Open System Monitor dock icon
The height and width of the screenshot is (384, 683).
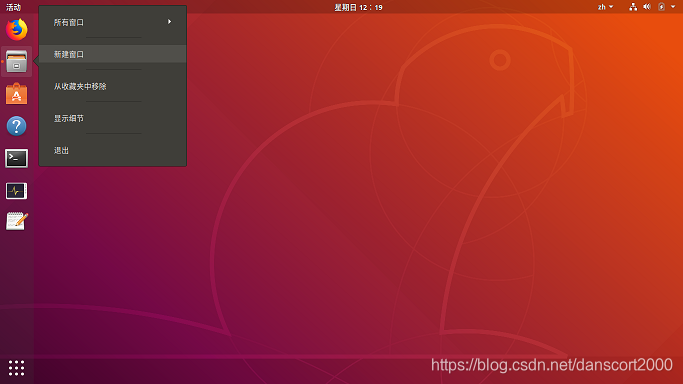17,191
